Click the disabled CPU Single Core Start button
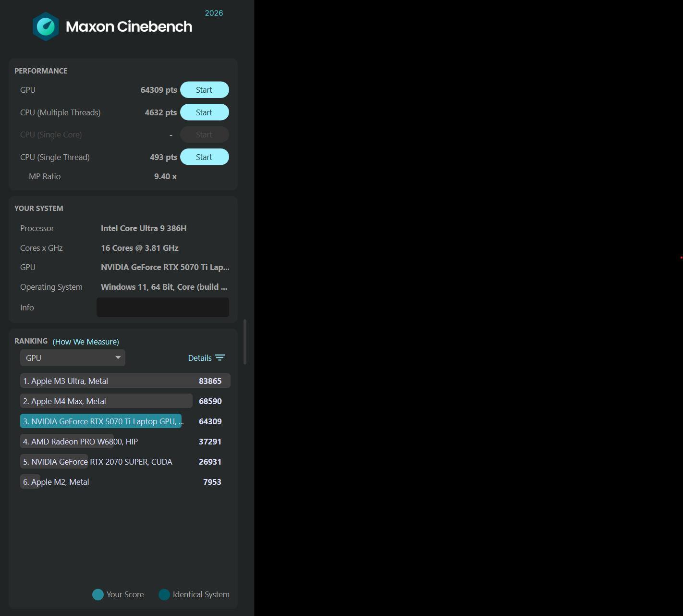Screen dimensions: 683x616 (205, 135)
